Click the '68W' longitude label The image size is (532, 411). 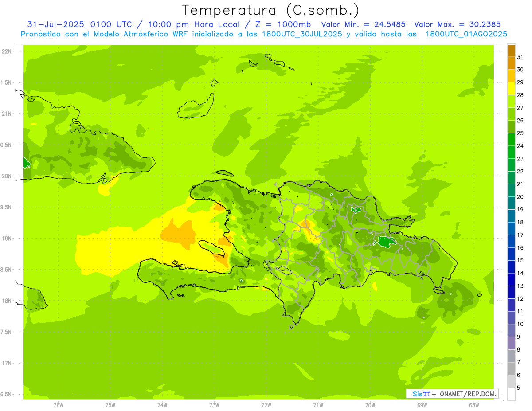pos(474,405)
